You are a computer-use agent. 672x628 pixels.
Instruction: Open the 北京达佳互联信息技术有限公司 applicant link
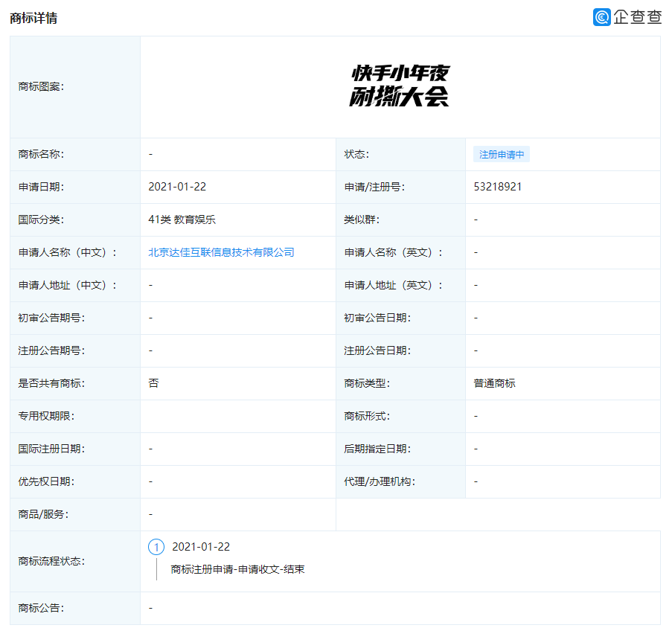pyautogui.click(x=221, y=252)
